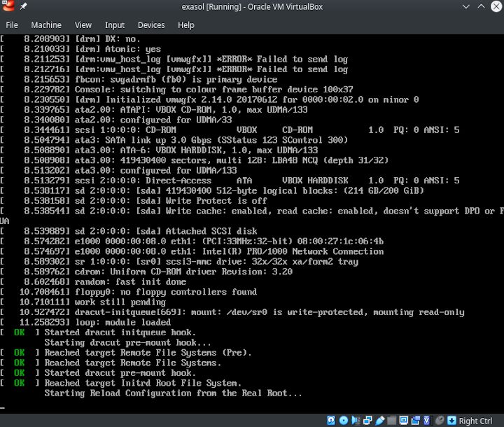504x427 pixels.
Task: Open the File menu
Action: click(x=12, y=25)
